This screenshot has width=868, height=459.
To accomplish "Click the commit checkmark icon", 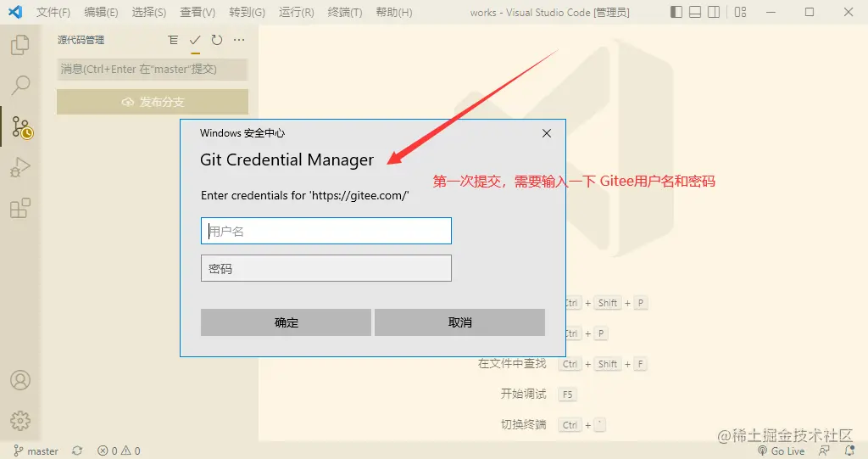I will [195, 40].
